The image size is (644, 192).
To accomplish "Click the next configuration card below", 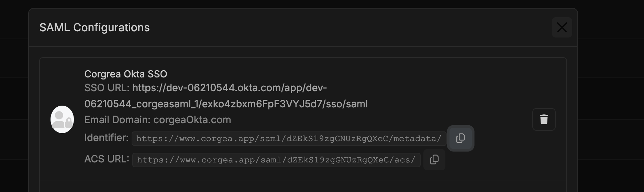I will (x=303, y=187).
